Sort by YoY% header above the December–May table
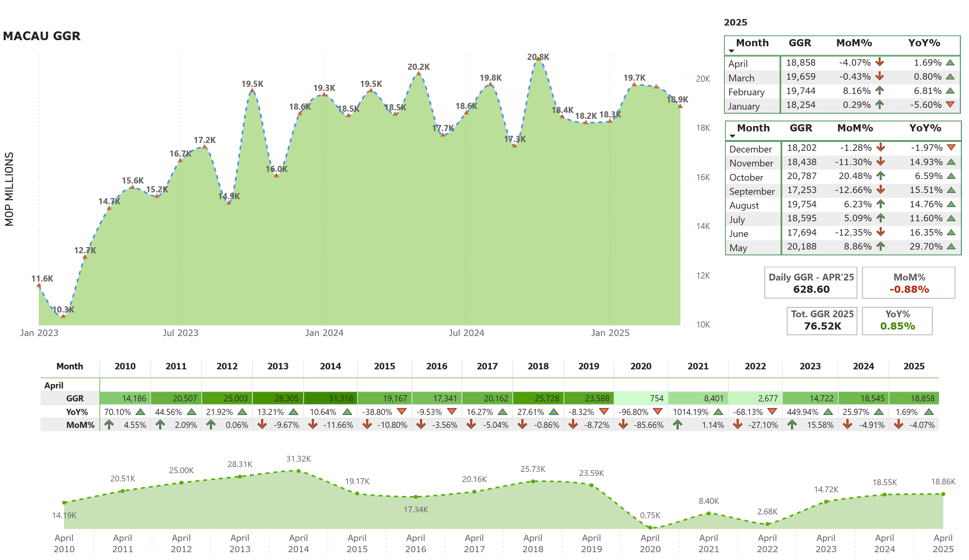 (x=925, y=128)
